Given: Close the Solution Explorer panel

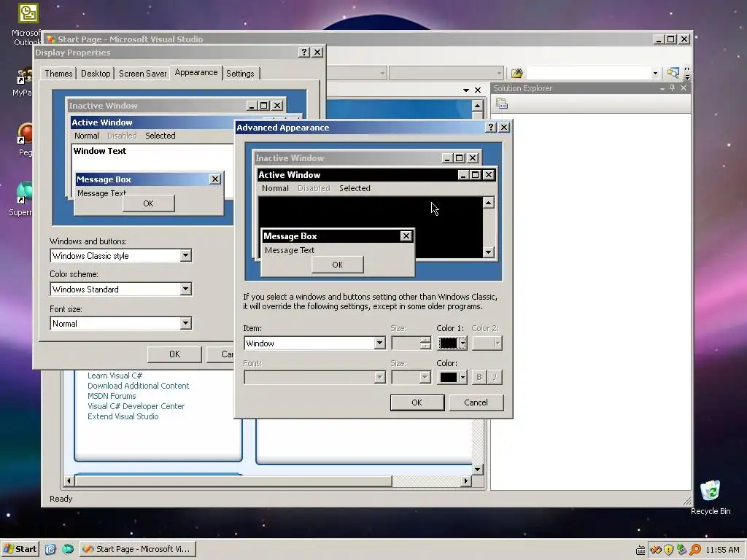Looking at the screenshot, I should coord(683,88).
